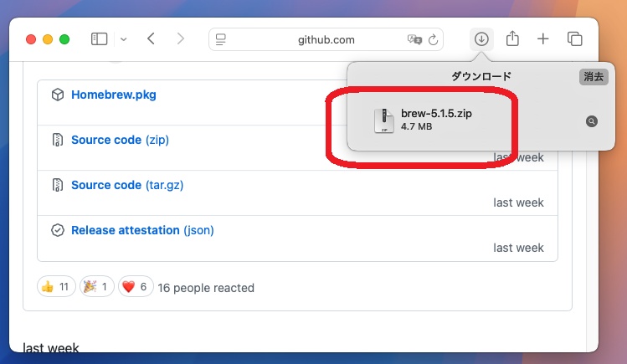The width and height of the screenshot is (627, 364).
Task: Open the Share menu
Action: (x=512, y=38)
